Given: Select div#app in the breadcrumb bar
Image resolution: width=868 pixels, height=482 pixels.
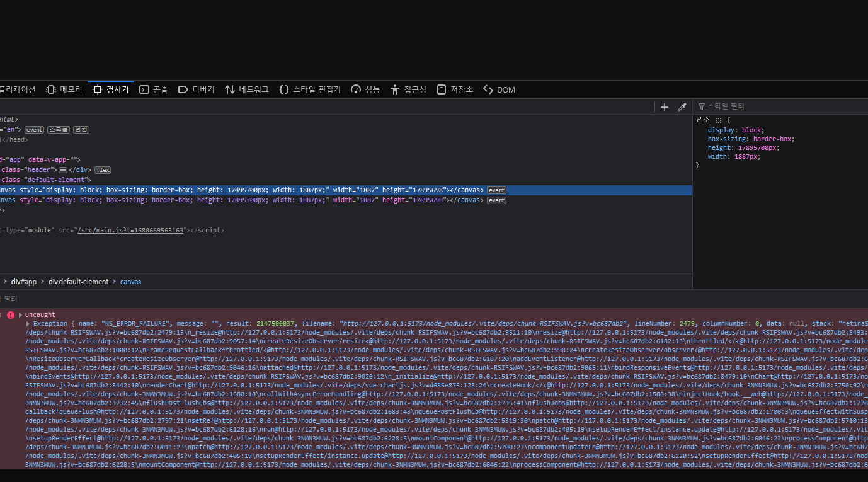Looking at the screenshot, I should 24,282.
